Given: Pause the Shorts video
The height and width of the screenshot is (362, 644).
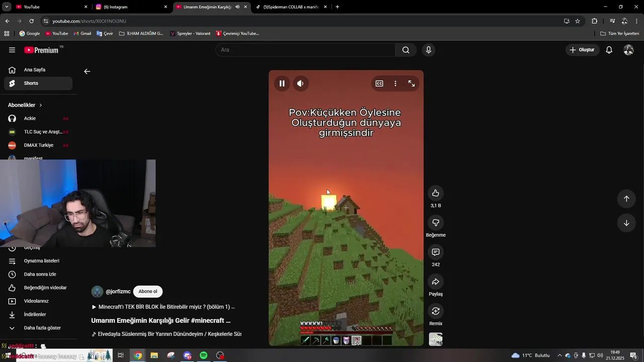Looking at the screenshot, I should (x=282, y=83).
